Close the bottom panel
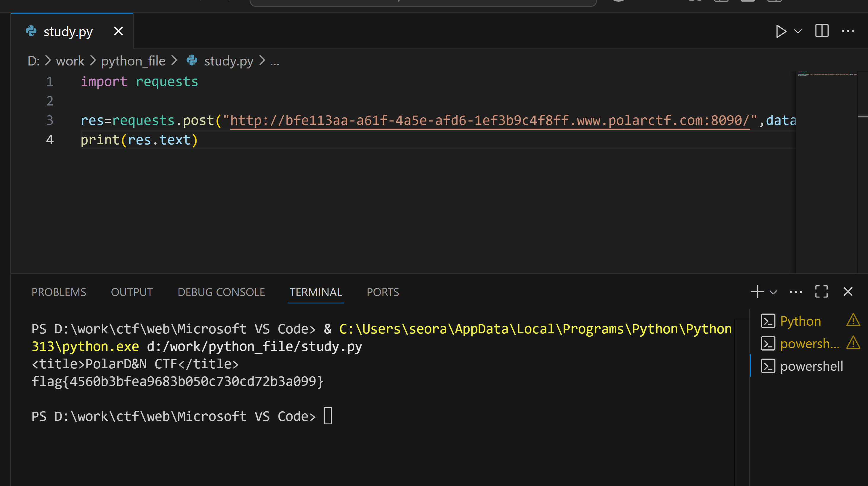The image size is (868, 486). point(848,292)
